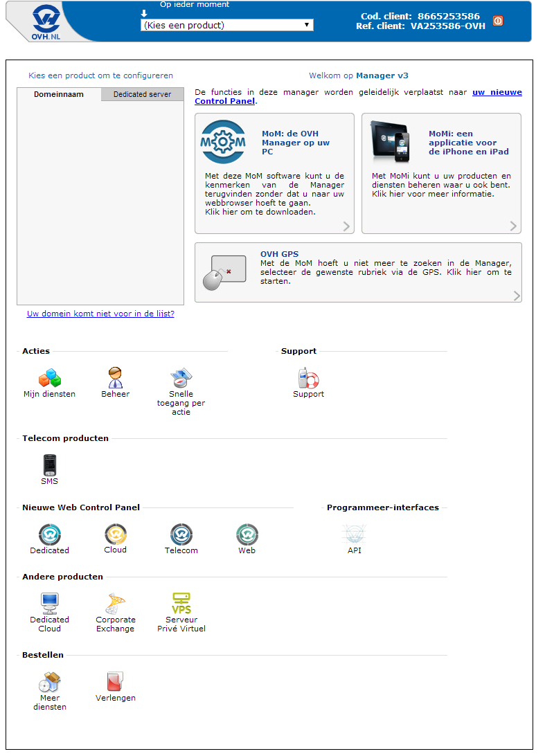Switch to the Dedicated server tab
The image size is (545, 756).
point(142,94)
